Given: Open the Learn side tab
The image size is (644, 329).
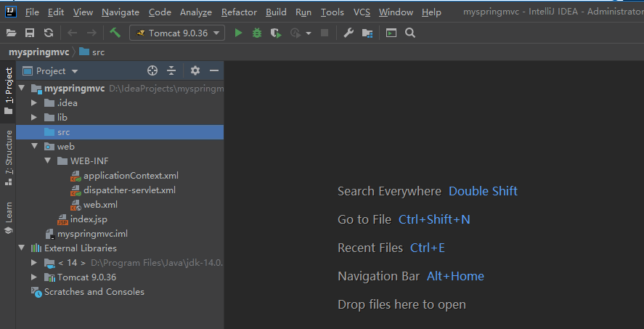Looking at the screenshot, I should (x=8, y=218).
